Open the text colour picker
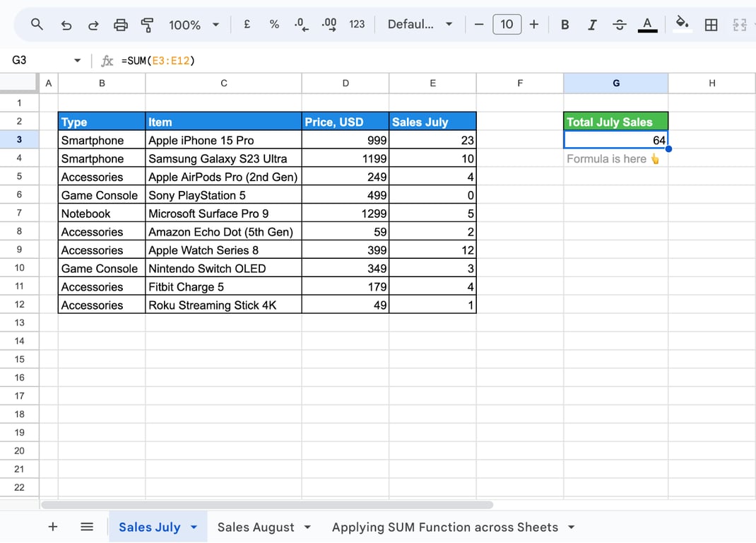The image size is (756, 543). coord(647,25)
